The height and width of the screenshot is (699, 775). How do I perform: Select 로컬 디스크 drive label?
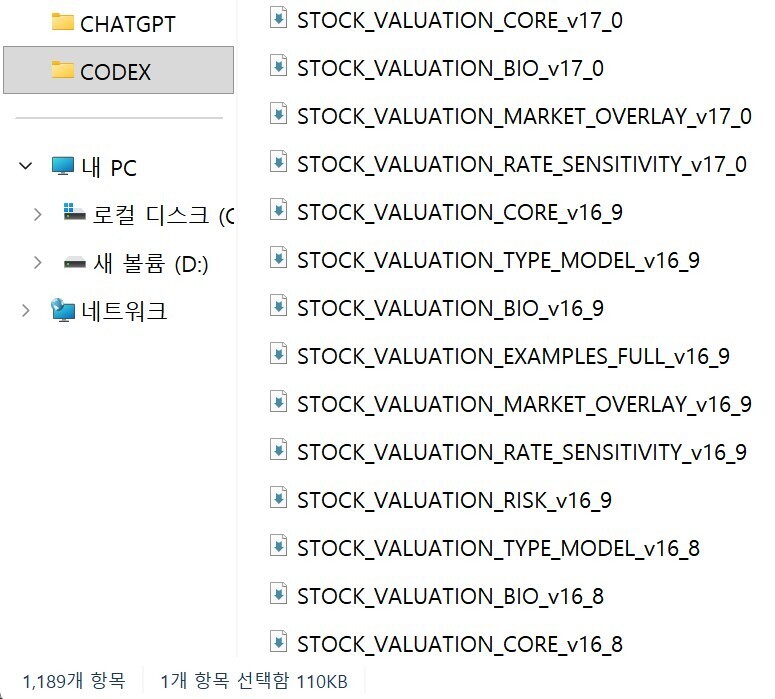163,215
